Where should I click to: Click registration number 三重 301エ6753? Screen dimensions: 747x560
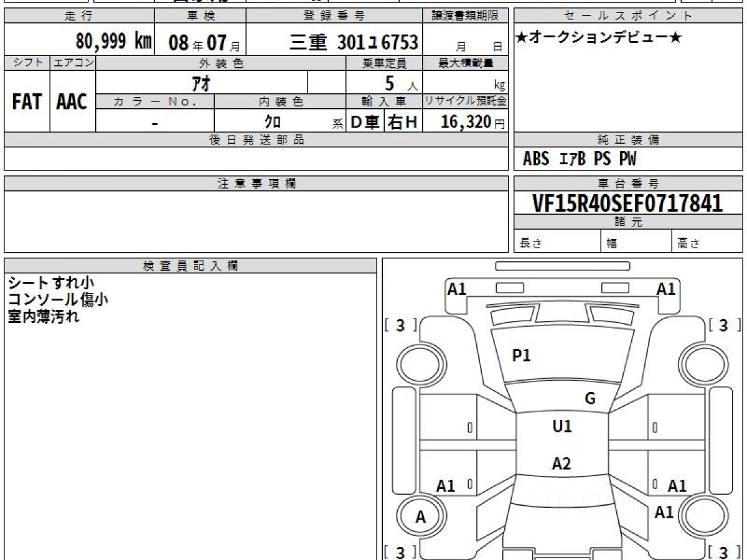click(354, 42)
